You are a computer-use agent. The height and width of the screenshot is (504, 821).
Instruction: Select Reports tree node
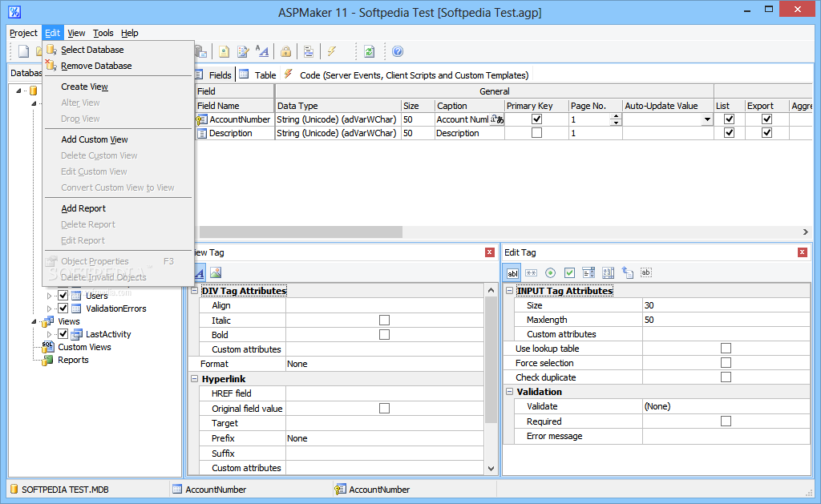pos(73,360)
